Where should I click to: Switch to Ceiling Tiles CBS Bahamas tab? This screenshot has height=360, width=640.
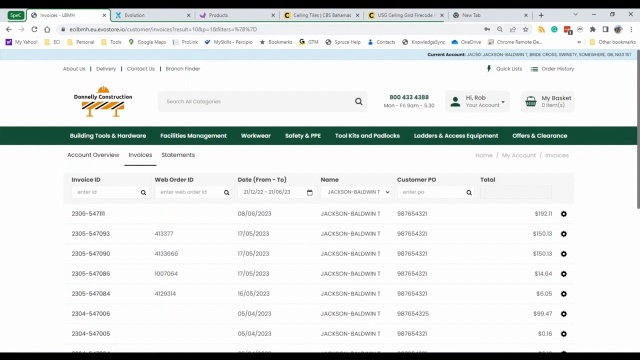321,15
